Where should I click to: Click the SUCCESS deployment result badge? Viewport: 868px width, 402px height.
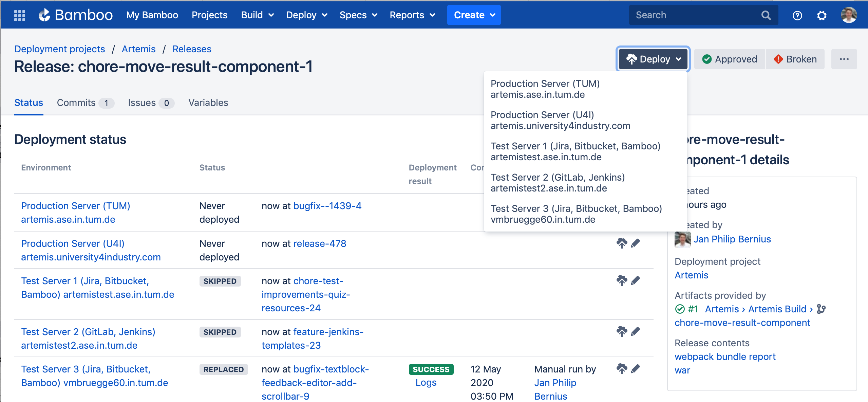[431, 369]
